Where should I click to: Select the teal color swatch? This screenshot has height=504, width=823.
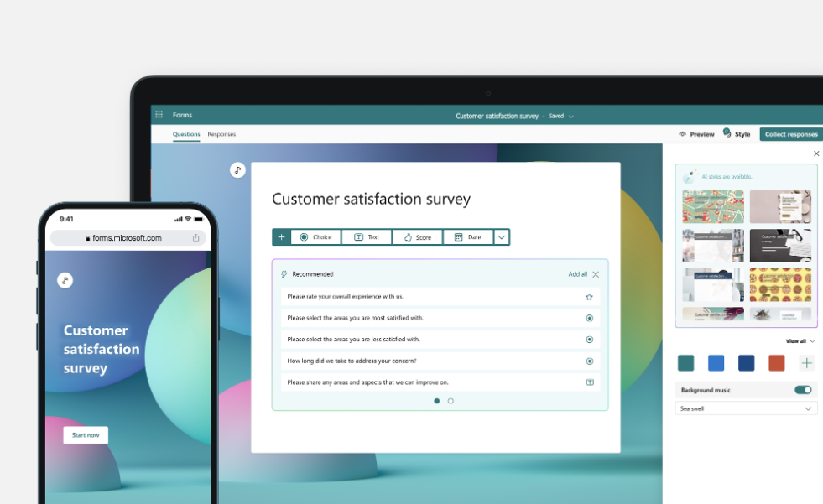(686, 363)
